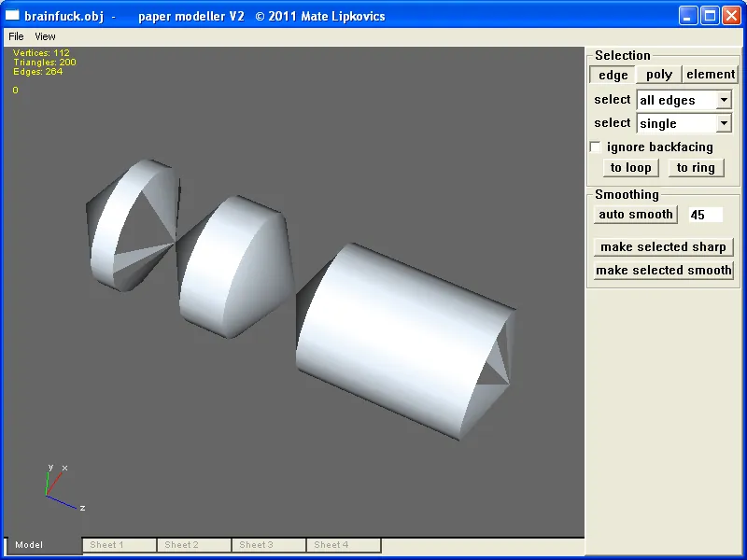Switch to poly selection mode

coord(659,75)
